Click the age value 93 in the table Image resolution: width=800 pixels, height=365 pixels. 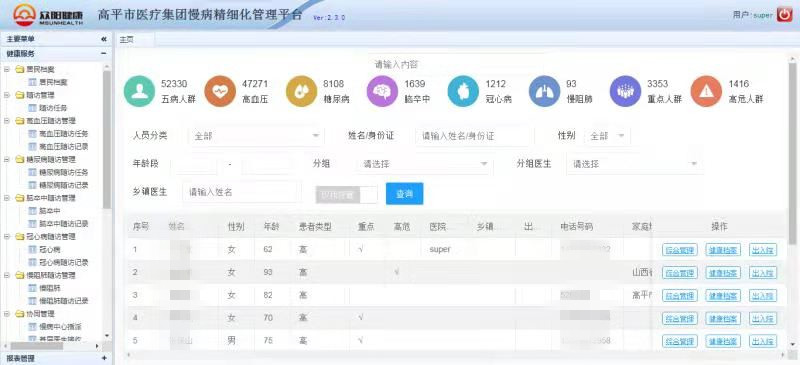(268, 272)
